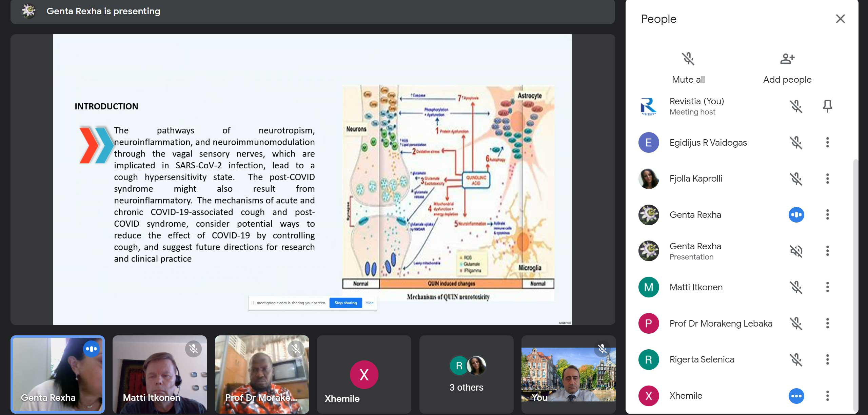Pin Revistia (You) with the pin icon

827,106
